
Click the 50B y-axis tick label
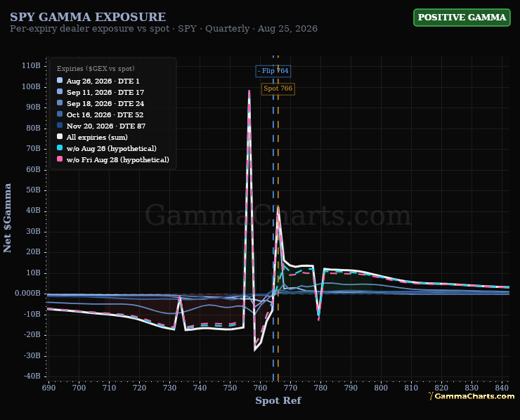34,190
